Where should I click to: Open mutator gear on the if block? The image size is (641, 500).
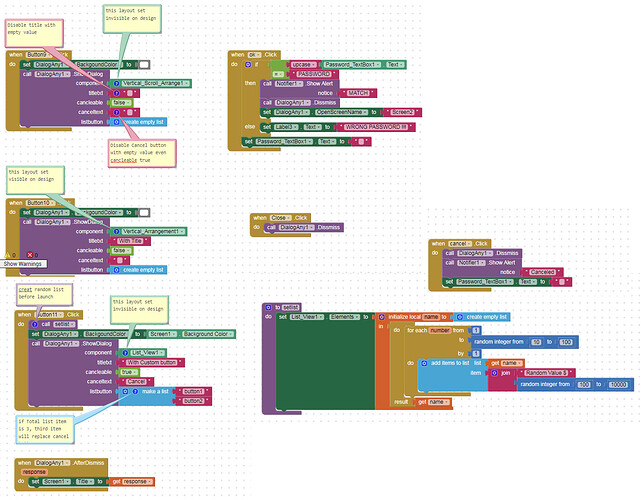pos(248,65)
